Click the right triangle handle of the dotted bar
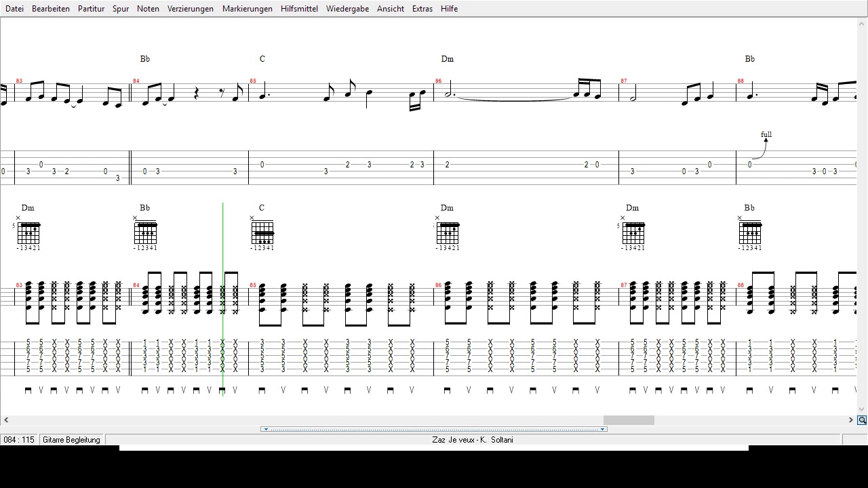This screenshot has width=868, height=488. click(602, 429)
